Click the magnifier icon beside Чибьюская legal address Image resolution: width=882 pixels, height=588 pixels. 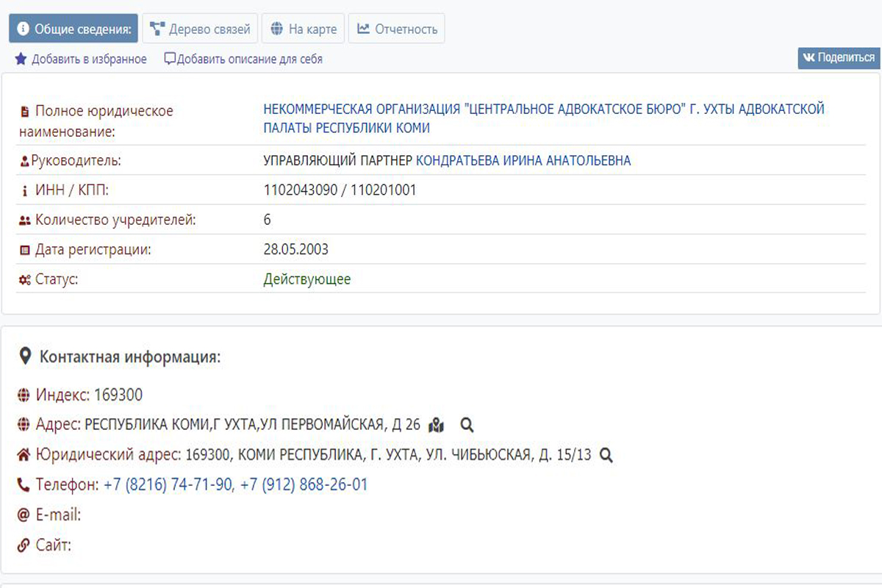point(606,455)
